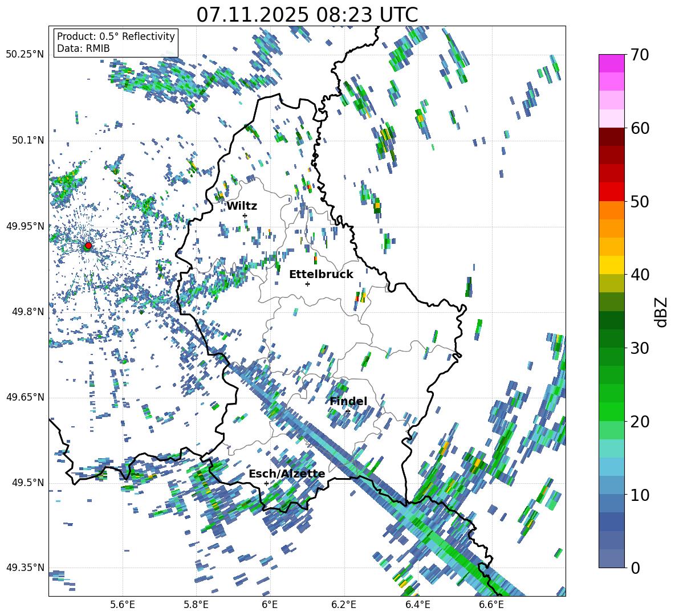Viewport: 675px width, 616px height.
Task: Click the Findel location label
Action: (348, 401)
